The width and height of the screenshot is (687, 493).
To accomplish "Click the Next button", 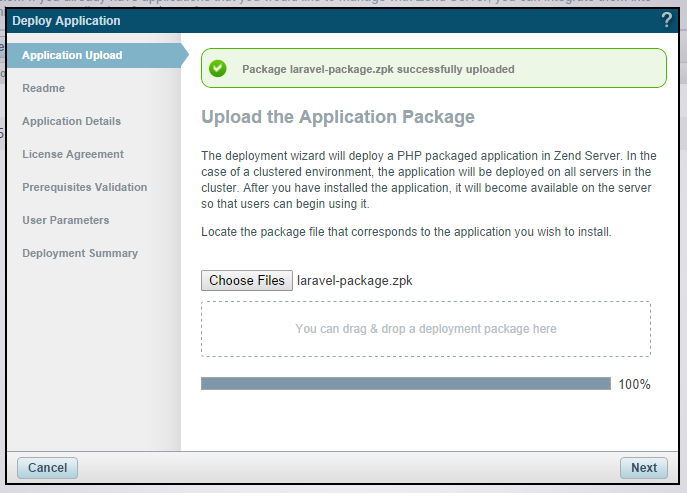I will click(x=643, y=467).
